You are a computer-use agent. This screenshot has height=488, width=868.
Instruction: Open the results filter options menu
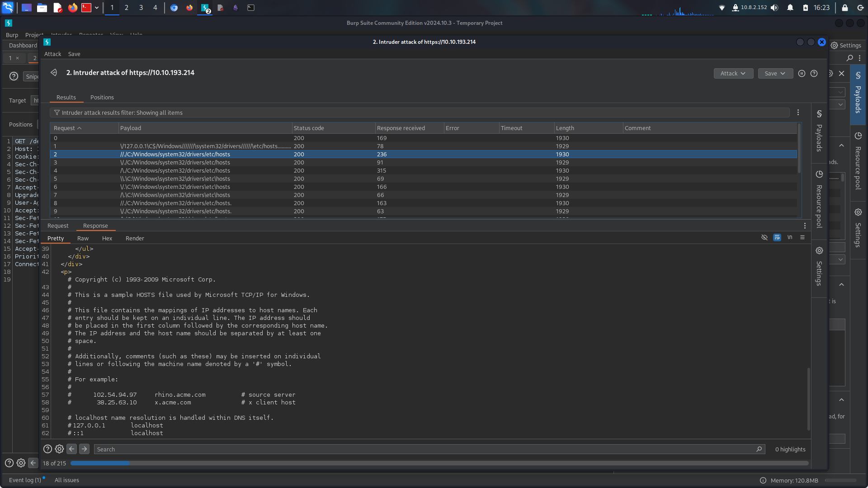pyautogui.click(x=798, y=113)
